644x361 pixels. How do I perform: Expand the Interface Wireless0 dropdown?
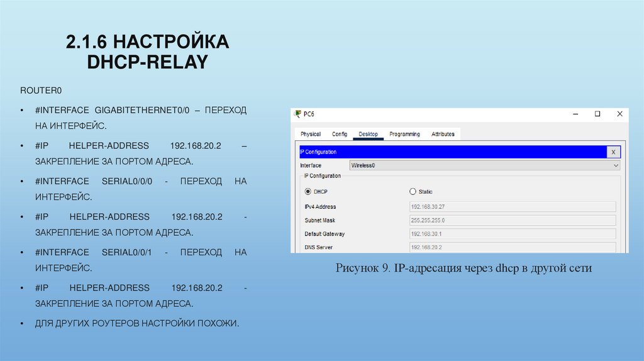(485, 165)
